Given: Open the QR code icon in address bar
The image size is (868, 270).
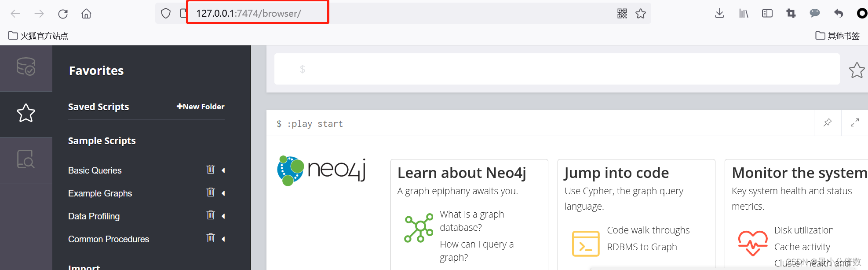Looking at the screenshot, I should click(622, 14).
